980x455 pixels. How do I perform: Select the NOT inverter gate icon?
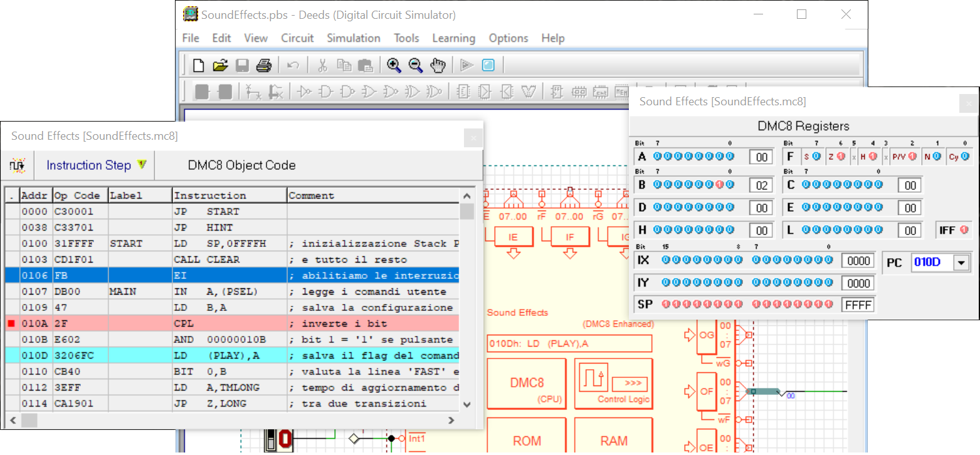point(305,92)
